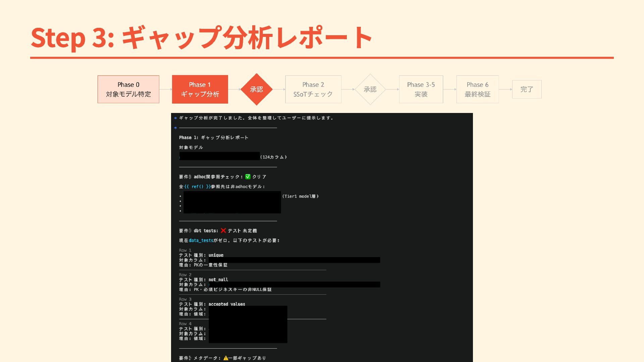Click the {{ ref() }} code text
Viewport: 644px width, 362px height.
[197, 187]
